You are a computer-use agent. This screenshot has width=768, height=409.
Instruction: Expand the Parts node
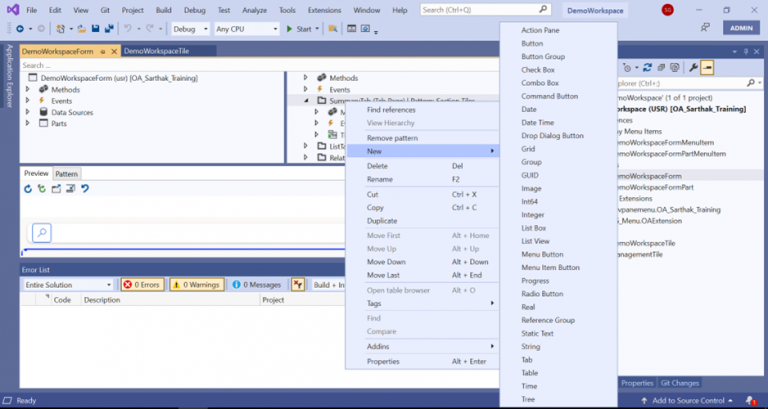click(28, 123)
